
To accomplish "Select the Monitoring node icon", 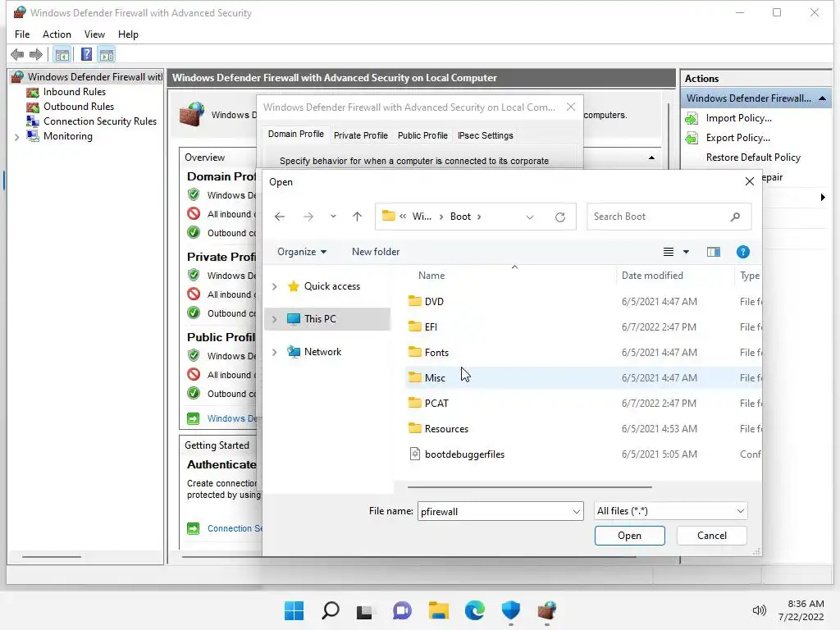I will (x=33, y=136).
